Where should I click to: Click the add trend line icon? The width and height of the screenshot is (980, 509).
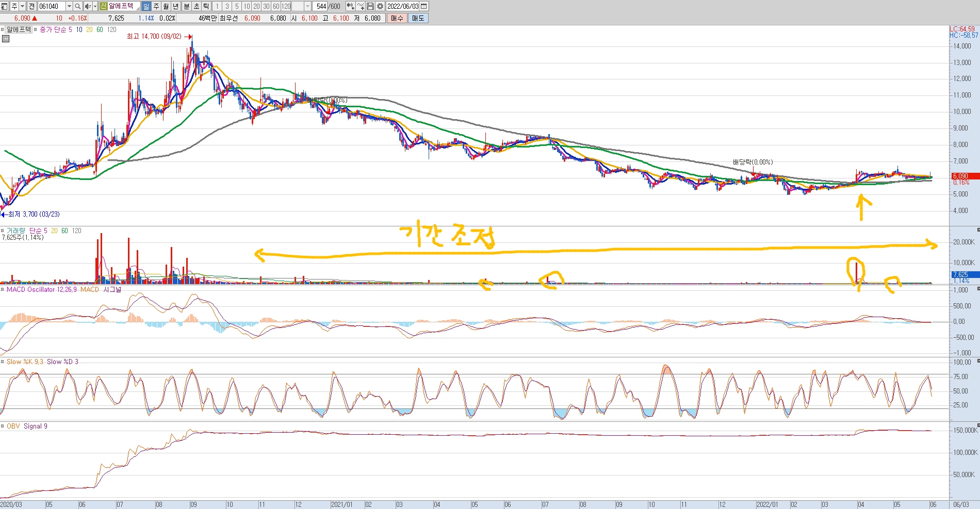361,6
